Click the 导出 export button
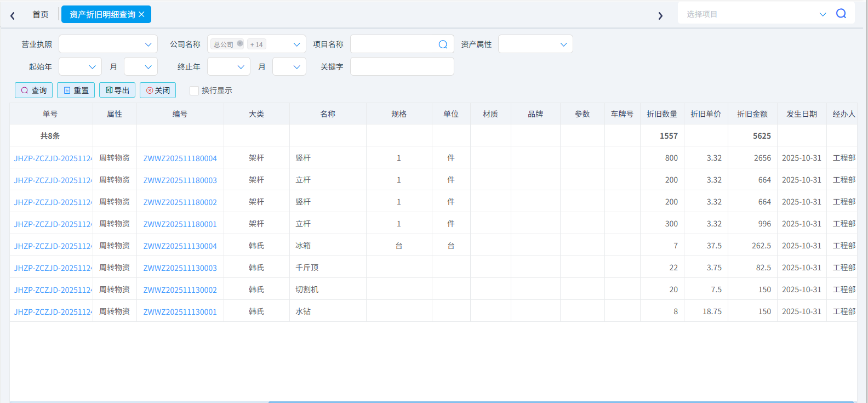This screenshot has height=403, width=868. pos(117,90)
